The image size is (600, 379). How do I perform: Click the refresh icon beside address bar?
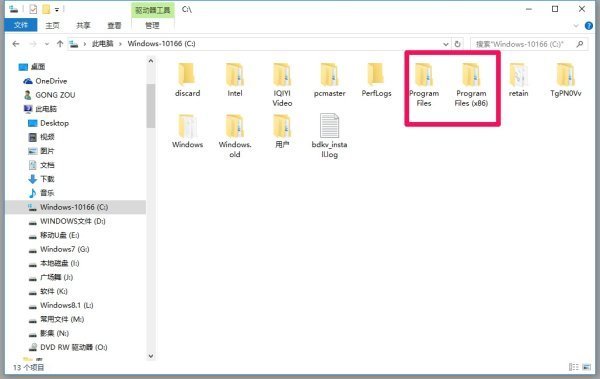pos(457,44)
